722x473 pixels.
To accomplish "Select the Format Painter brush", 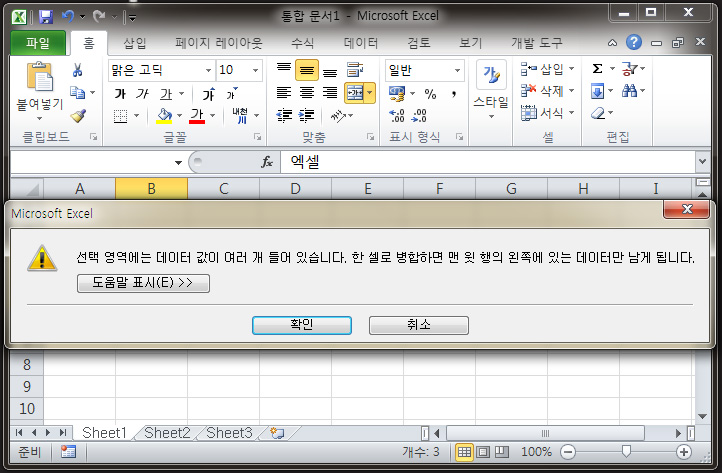I will point(78,115).
